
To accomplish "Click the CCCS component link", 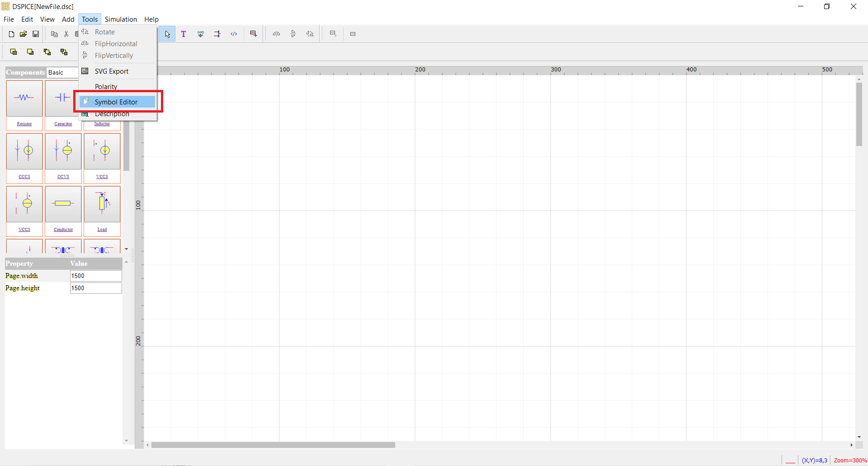I will (x=24, y=177).
